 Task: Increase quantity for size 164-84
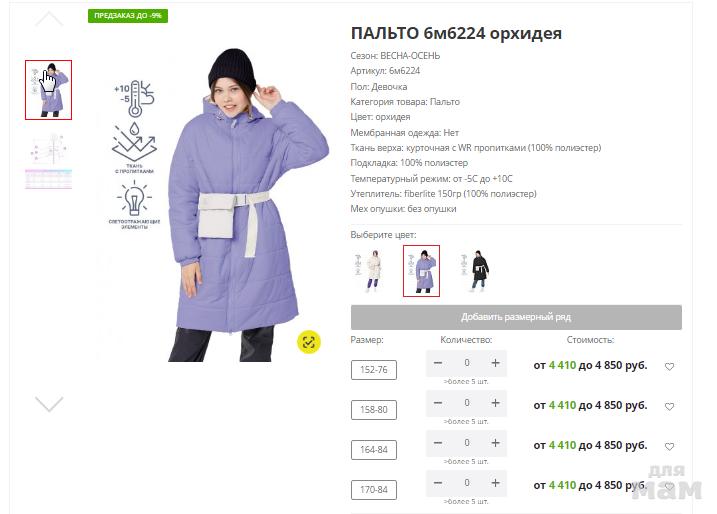pos(495,443)
